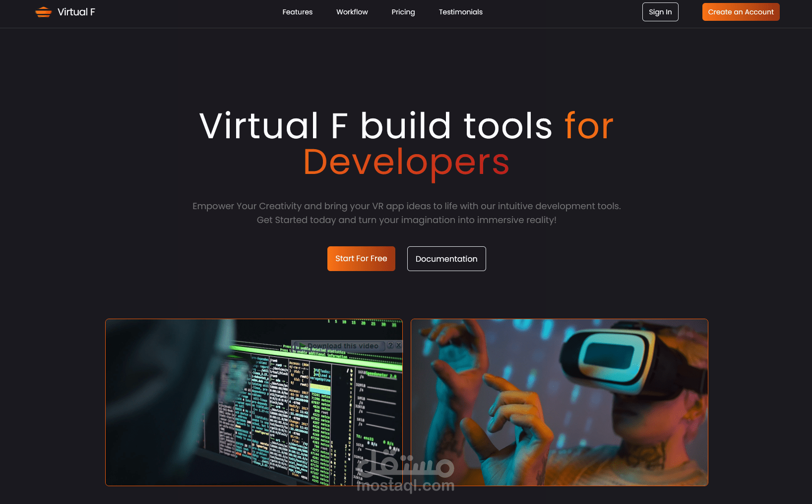812x504 pixels.
Task: Dismiss the Download this video bar via X
Action: click(398, 345)
